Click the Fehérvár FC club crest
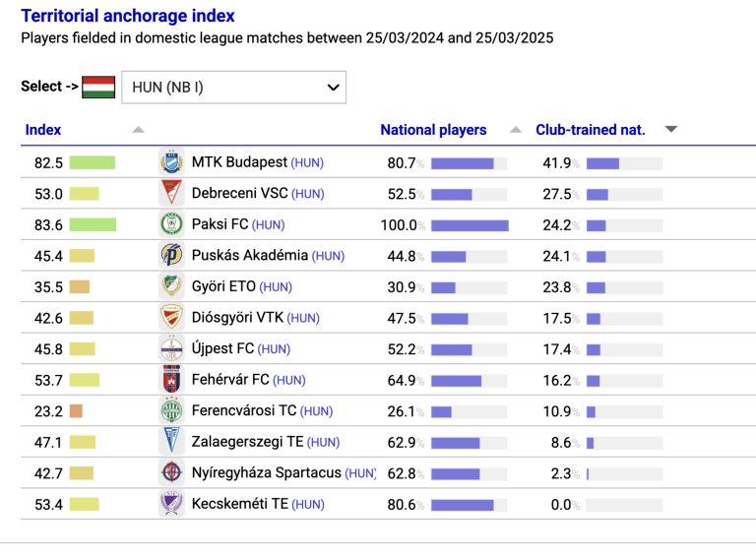The height and width of the screenshot is (556, 756). click(171, 380)
